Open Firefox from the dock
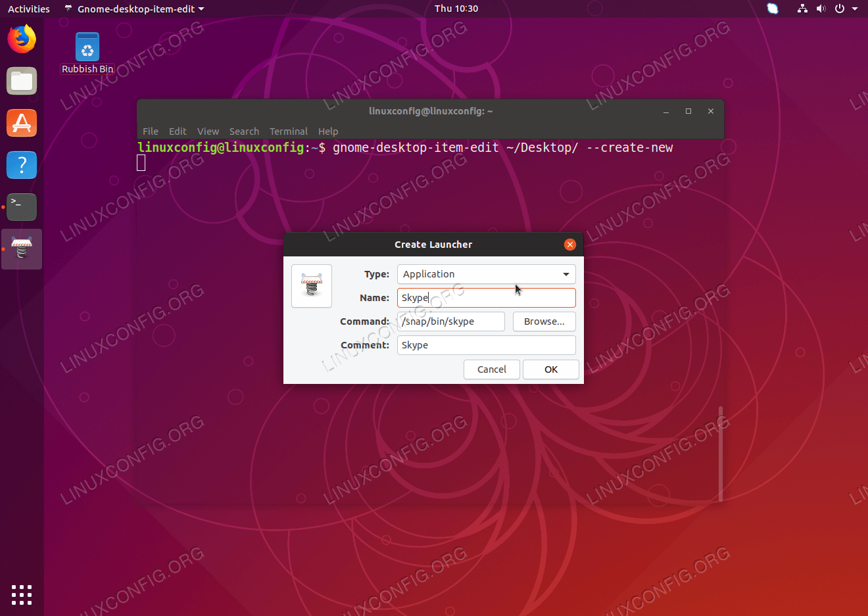The image size is (868, 616). tap(22, 39)
